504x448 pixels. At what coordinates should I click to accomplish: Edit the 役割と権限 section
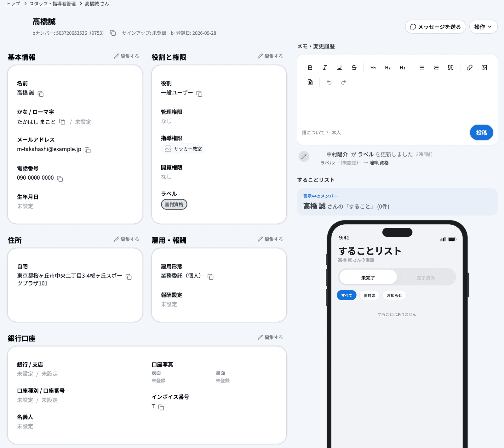pyautogui.click(x=270, y=56)
